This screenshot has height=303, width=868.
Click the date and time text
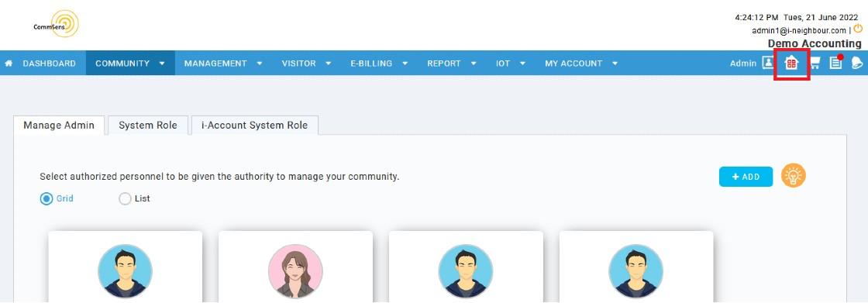(797, 17)
